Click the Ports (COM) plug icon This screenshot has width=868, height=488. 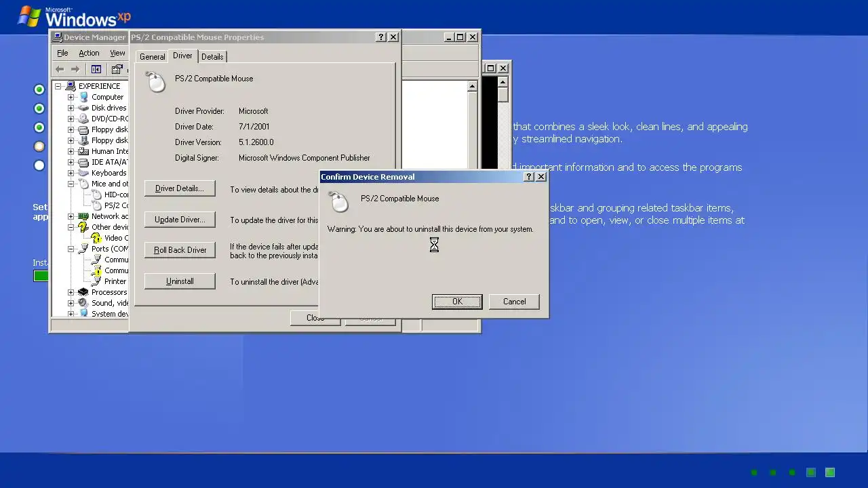tap(83, 249)
